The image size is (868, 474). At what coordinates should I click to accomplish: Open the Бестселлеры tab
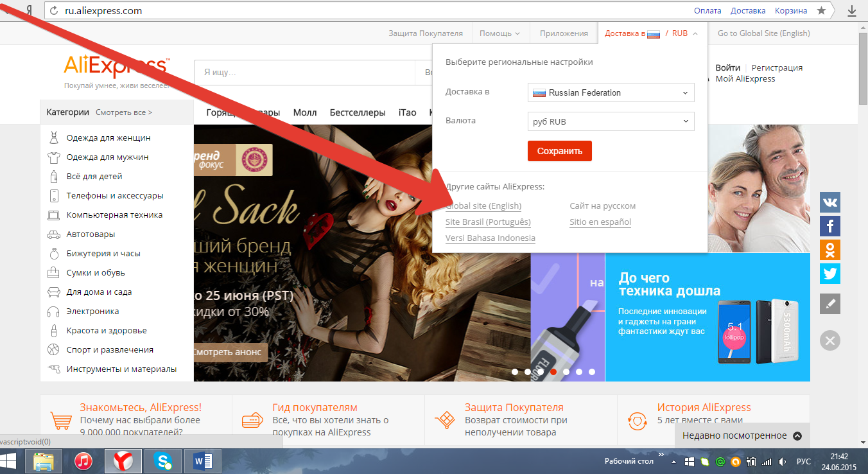click(x=358, y=112)
